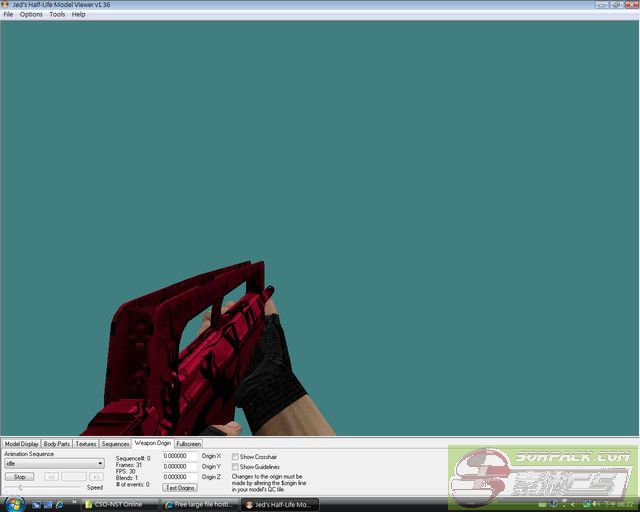Open the Options menu
640x512 pixels.
(x=31, y=14)
